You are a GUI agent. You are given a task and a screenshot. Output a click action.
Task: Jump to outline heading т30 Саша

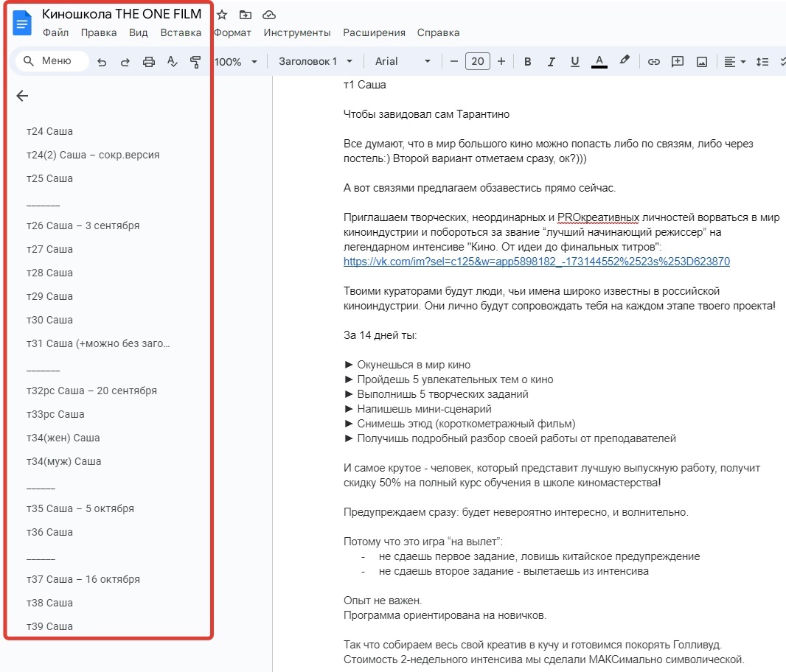[x=49, y=320]
